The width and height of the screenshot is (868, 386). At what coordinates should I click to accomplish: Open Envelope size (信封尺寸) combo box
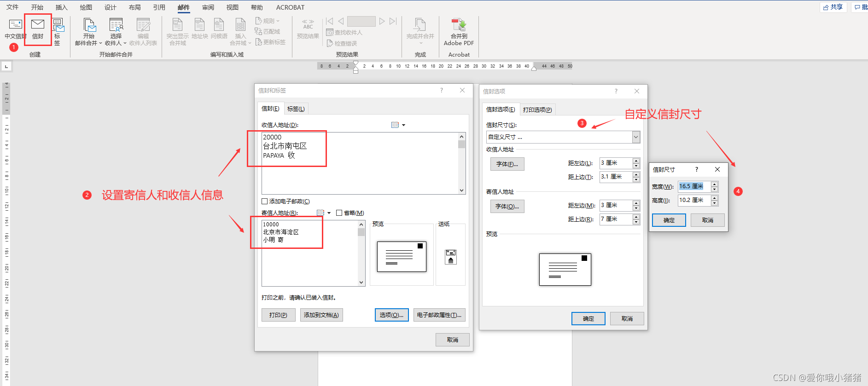click(x=563, y=137)
